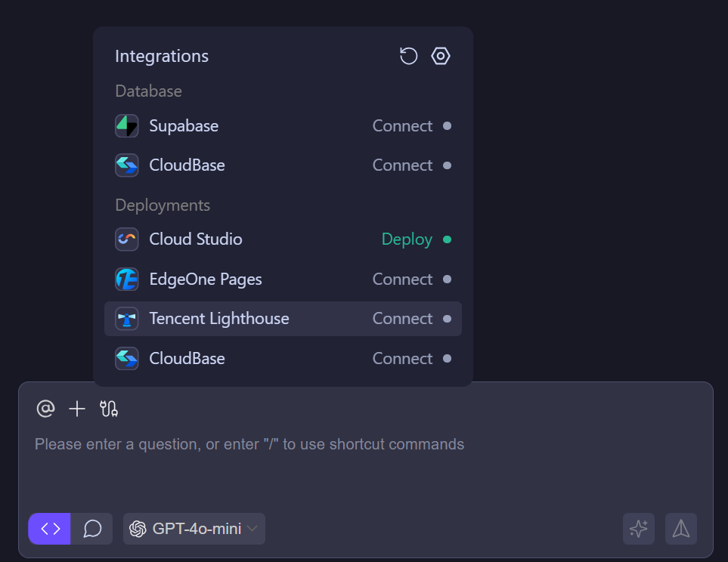The image size is (728, 562).
Task: Click the Cloud Studio logo icon
Action: (x=126, y=239)
